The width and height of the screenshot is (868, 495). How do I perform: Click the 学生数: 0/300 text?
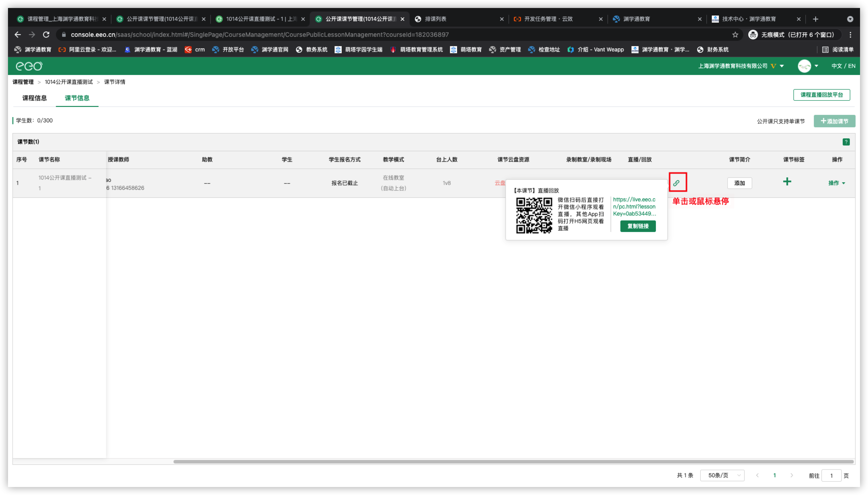[34, 120]
